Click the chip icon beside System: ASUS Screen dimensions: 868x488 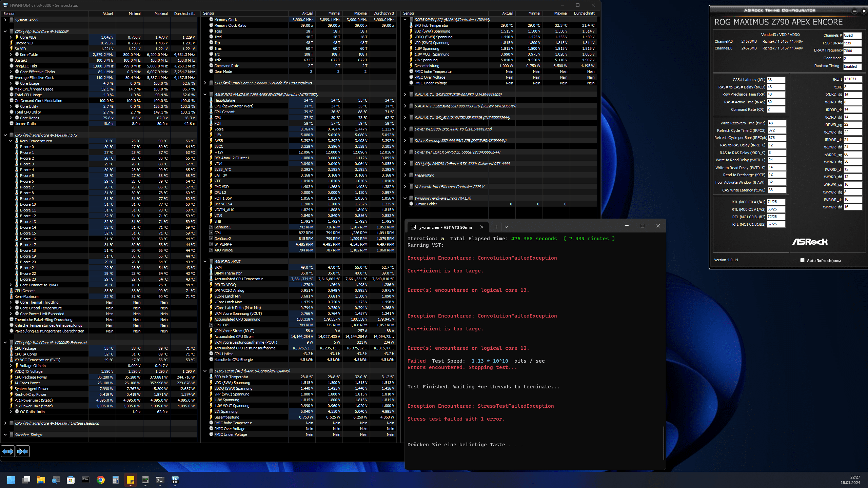click(12, 20)
